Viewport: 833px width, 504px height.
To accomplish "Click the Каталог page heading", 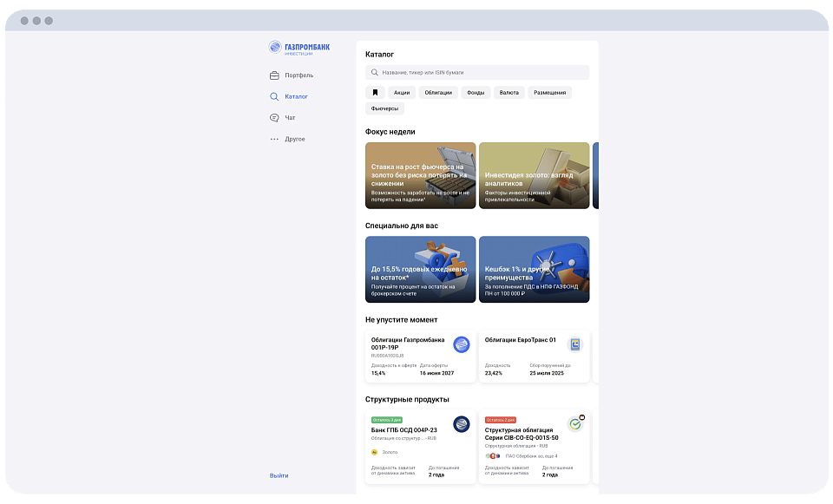I will pyautogui.click(x=379, y=54).
